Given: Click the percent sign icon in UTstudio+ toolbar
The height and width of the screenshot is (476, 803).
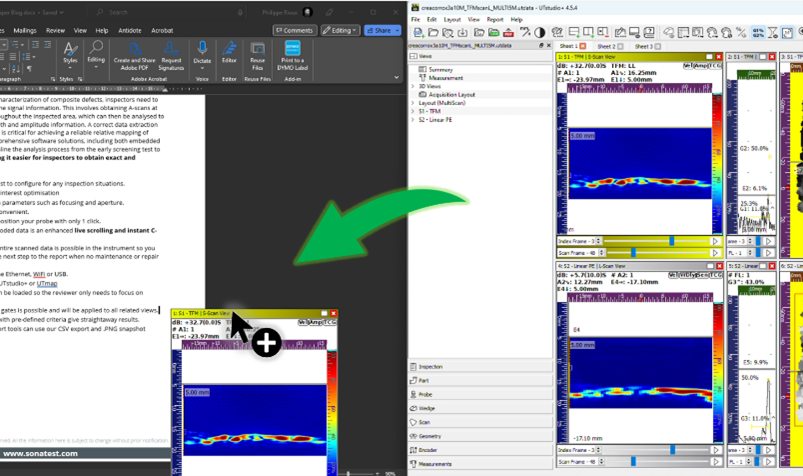Looking at the screenshot, I should click(x=741, y=32).
